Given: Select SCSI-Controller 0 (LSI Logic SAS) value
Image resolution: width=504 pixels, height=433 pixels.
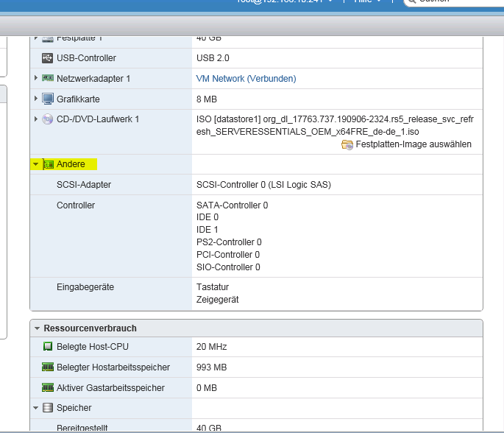Looking at the screenshot, I should (263, 185).
